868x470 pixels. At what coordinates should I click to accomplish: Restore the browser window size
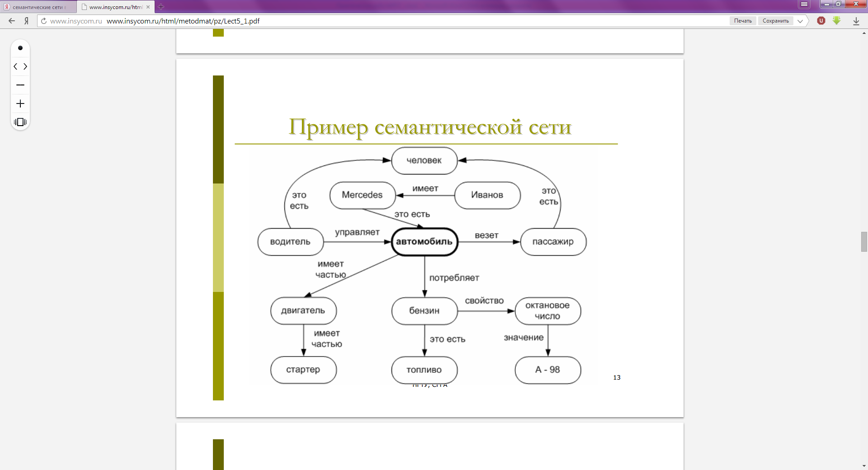(x=839, y=4)
